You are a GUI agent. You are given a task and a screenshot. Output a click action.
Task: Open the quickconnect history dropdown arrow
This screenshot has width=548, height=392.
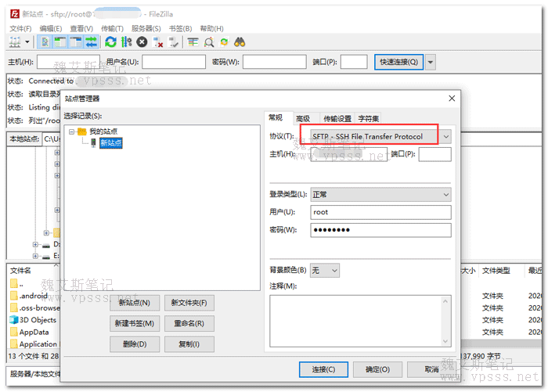coord(431,62)
